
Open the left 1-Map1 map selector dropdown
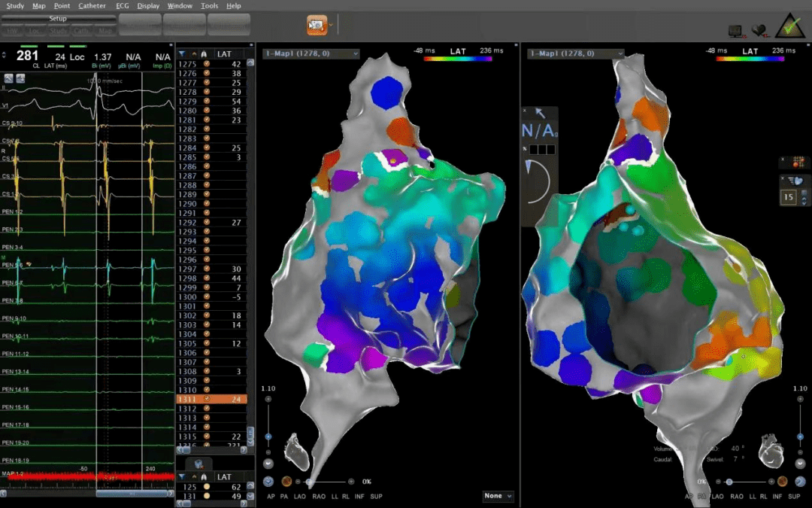pos(311,53)
